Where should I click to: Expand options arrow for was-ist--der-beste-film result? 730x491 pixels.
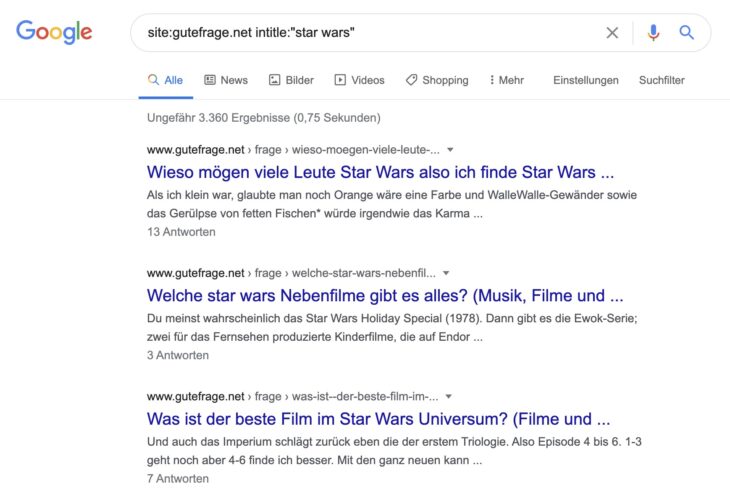coord(449,397)
